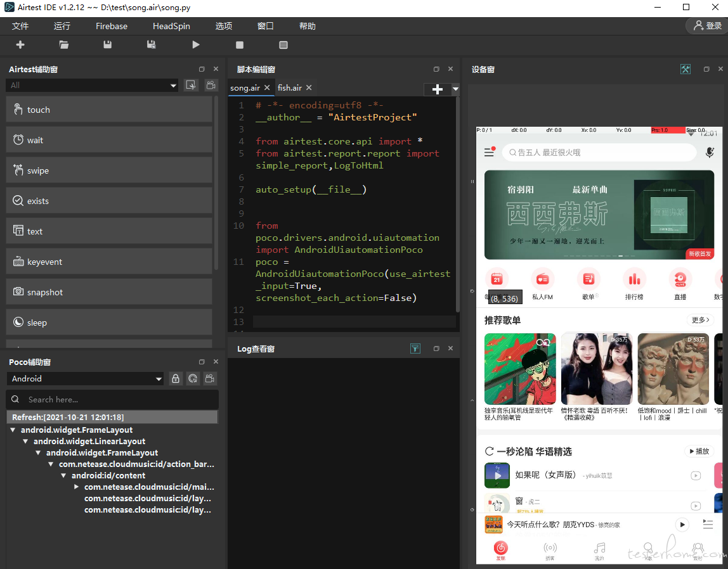
Task: Close the Log查看窗 panel
Action: click(x=450, y=348)
